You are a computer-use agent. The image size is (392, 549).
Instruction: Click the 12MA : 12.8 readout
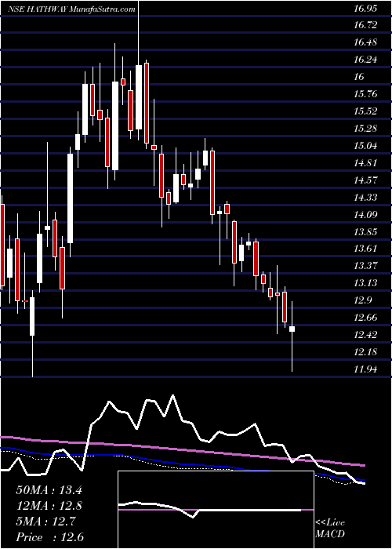pos(49,506)
